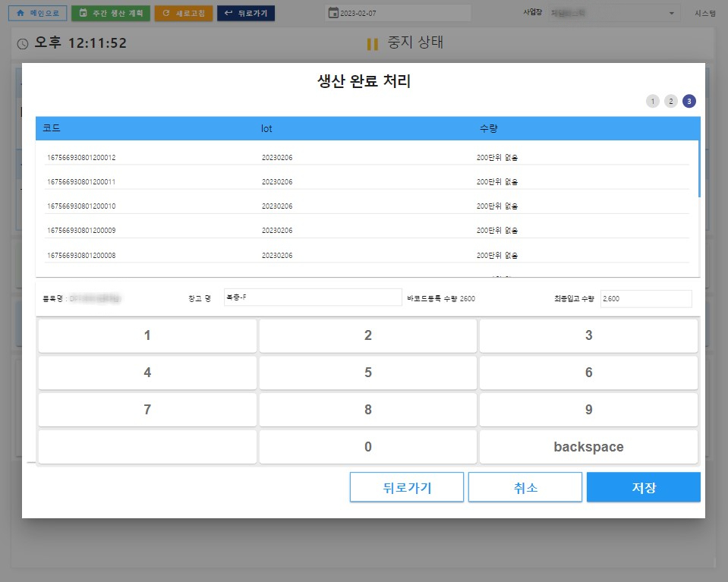Image resolution: width=728 pixels, height=582 pixels.
Task: Click the 코드 column header
Action: coord(52,128)
